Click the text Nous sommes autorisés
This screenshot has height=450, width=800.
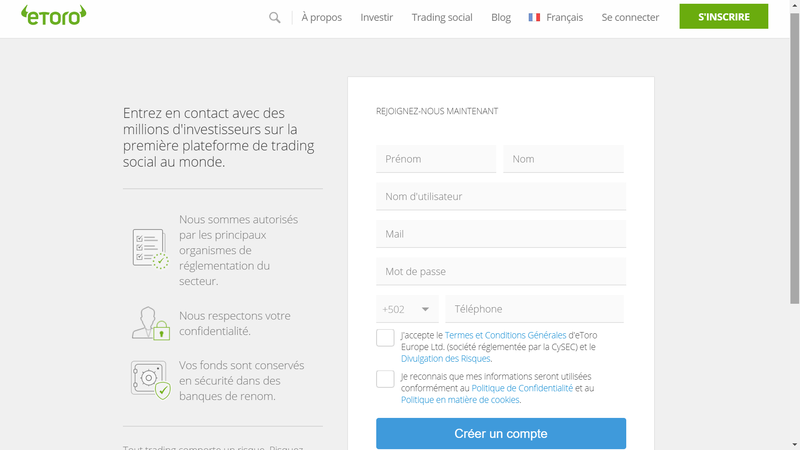238,219
